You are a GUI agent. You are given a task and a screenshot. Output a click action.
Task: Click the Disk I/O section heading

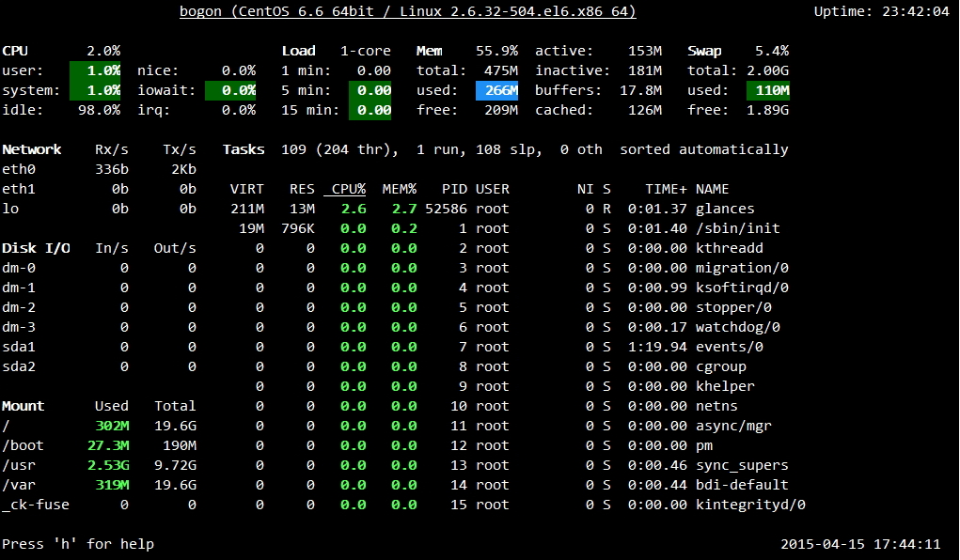(36, 248)
